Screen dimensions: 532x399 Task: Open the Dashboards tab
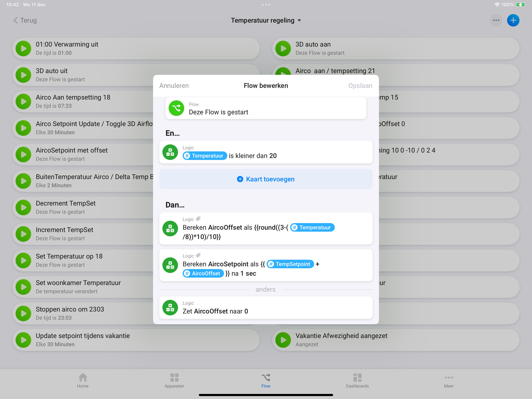357,380
